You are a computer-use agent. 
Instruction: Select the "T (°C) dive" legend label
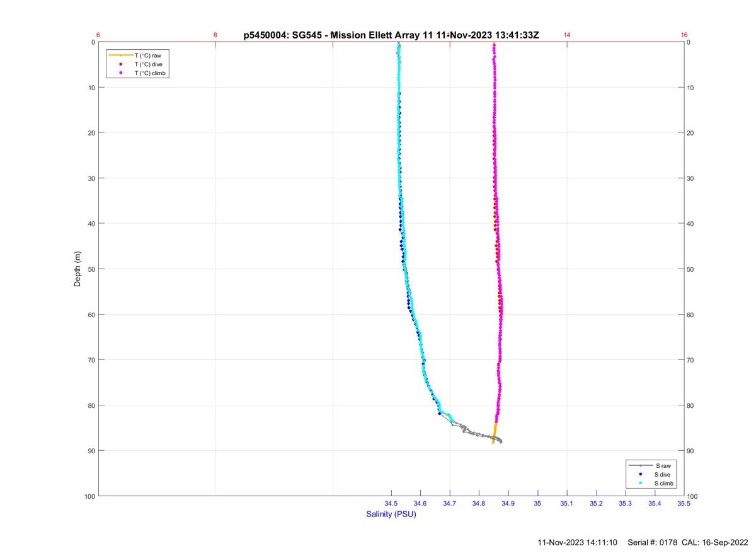click(149, 64)
